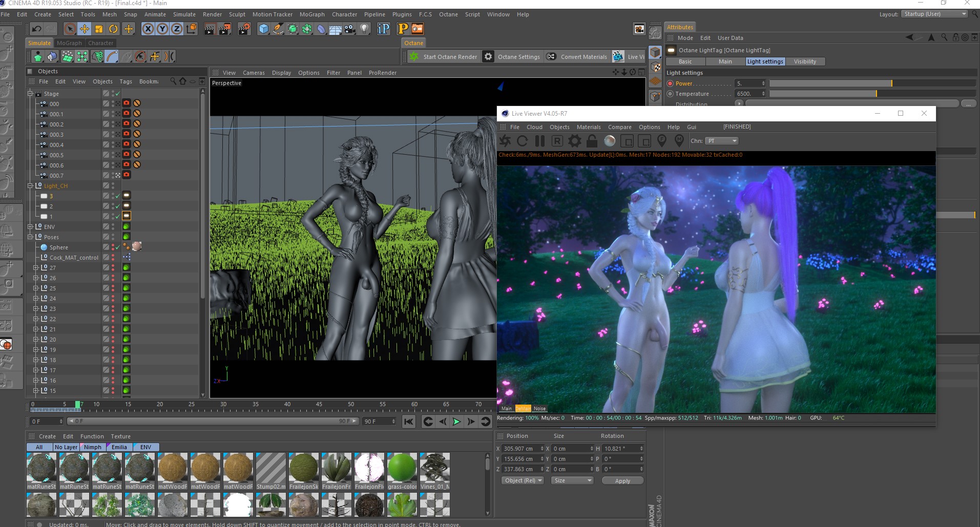The width and height of the screenshot is (980, 527).
Task: Open Live Viewer Compare menu
Action: coord(620,127)
